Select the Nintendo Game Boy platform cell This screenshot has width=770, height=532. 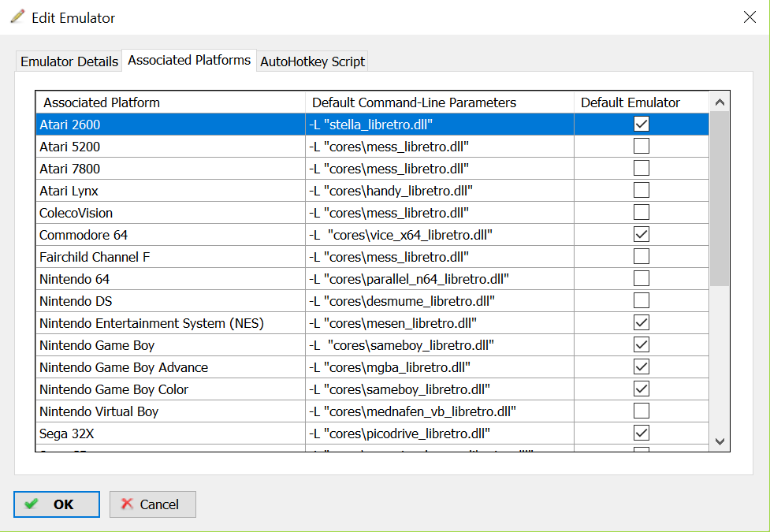pyautogui.click(x=170, y=345)
